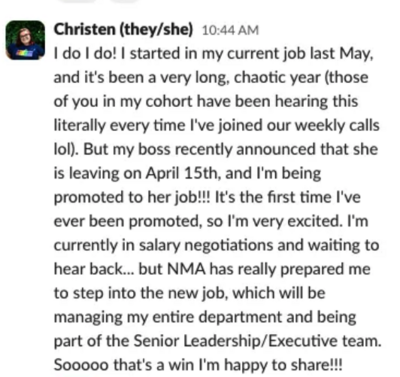This screenshot has height=377, width=400.
Task: Click the second partial reaction pill at top
Action: click(x=124, y=1)
